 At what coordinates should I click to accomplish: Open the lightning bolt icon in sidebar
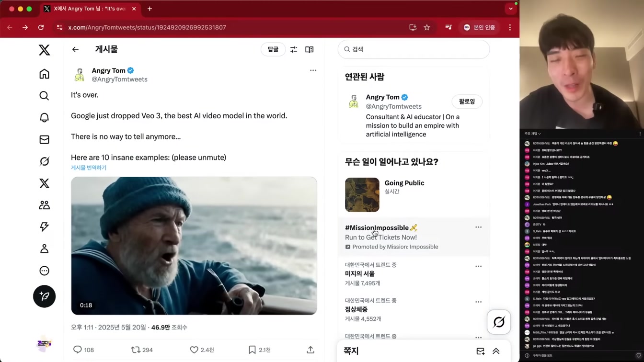click(x=44, y=226)
